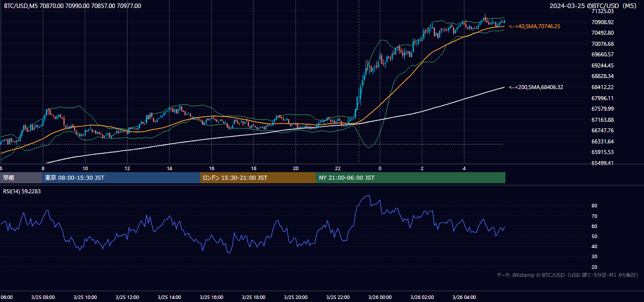This screenshot has height=302, width=644.
Task: Click the 早朝 session bar
Action: [21, 178]
